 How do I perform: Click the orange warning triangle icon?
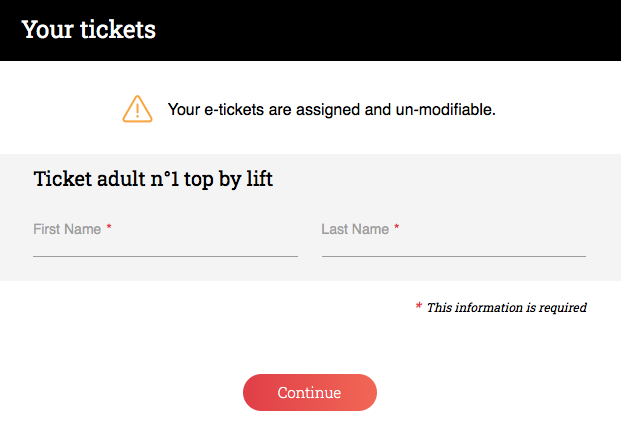(x=137, y=109)
